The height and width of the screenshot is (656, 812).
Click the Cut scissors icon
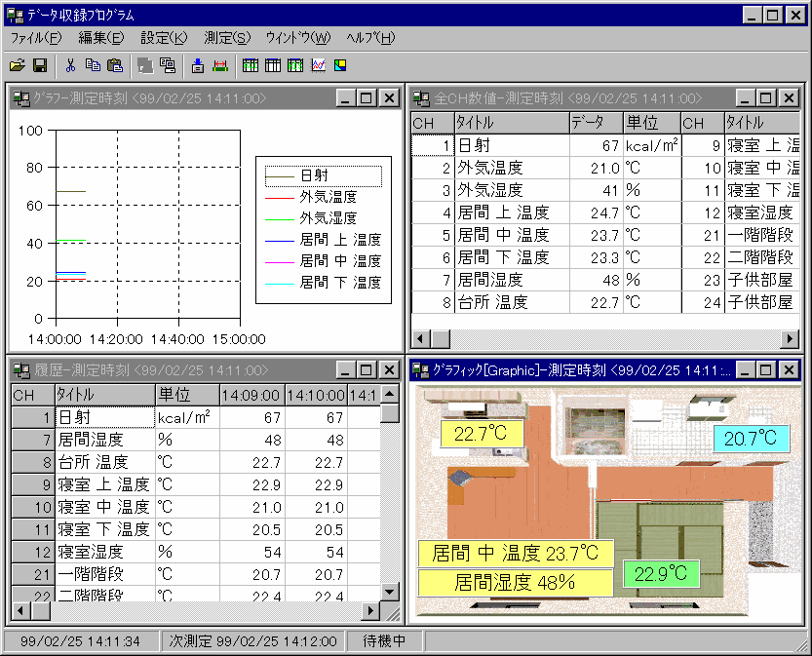[x=70, y=65]
